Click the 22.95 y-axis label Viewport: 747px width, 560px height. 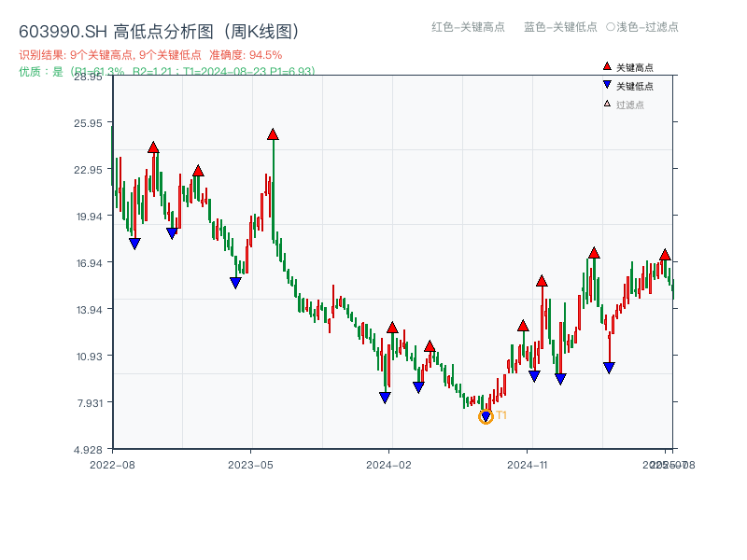click(x=88, y=170)
